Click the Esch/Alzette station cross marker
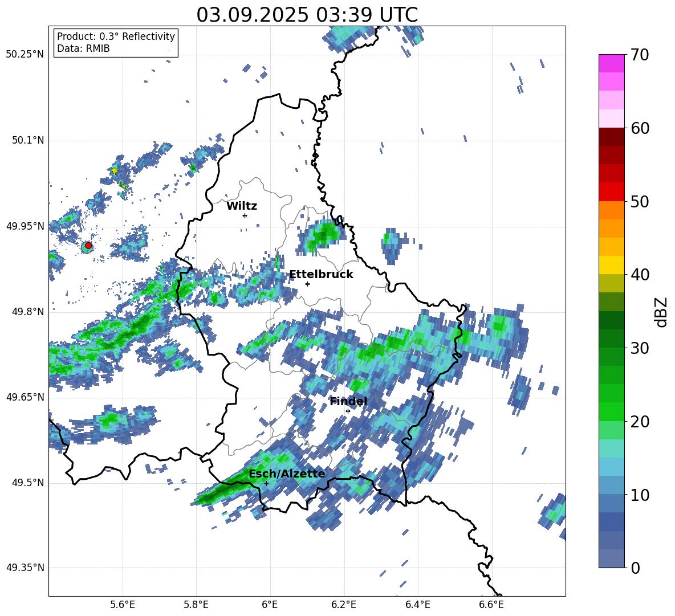The image size is (675, 616). tap(266, 483)
